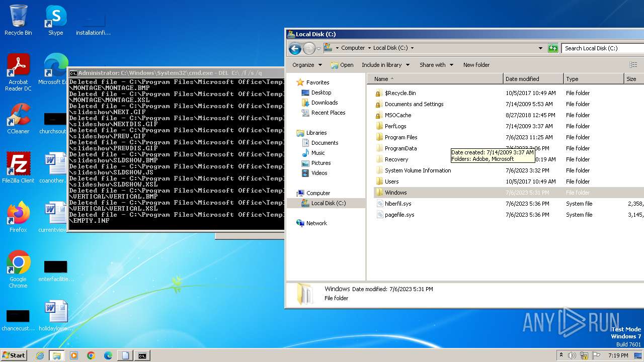Select Local Disk (C:) in navigation tree
Screen dimensions: 644x362
[x=328, y=203]
